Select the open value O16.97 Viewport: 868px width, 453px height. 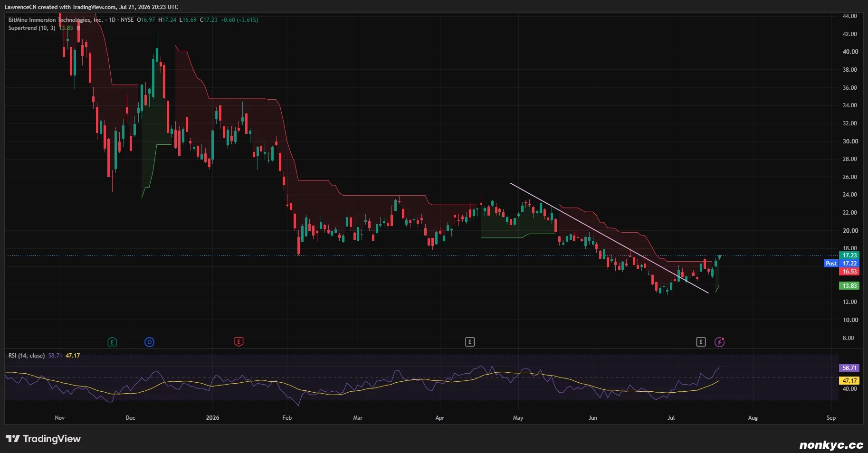146,20
